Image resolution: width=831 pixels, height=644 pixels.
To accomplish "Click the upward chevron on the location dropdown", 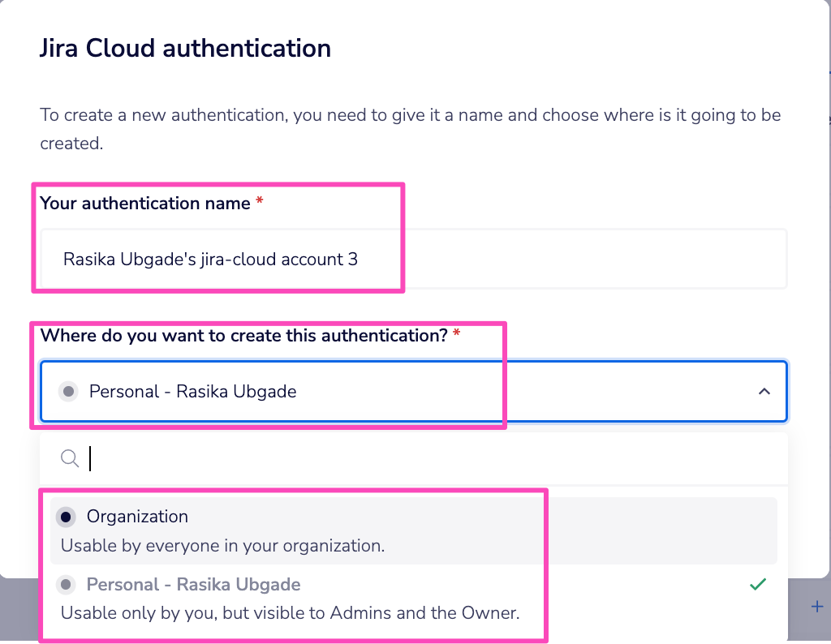I will [763, 391].
